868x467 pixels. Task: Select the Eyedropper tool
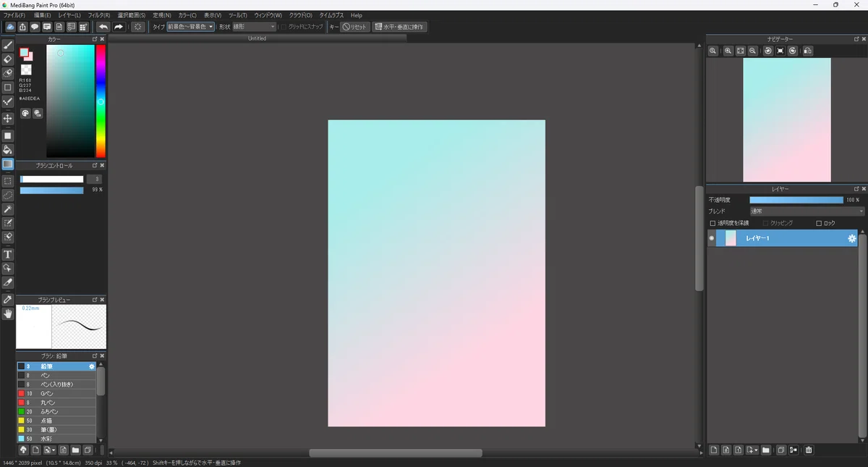[8, 299]
